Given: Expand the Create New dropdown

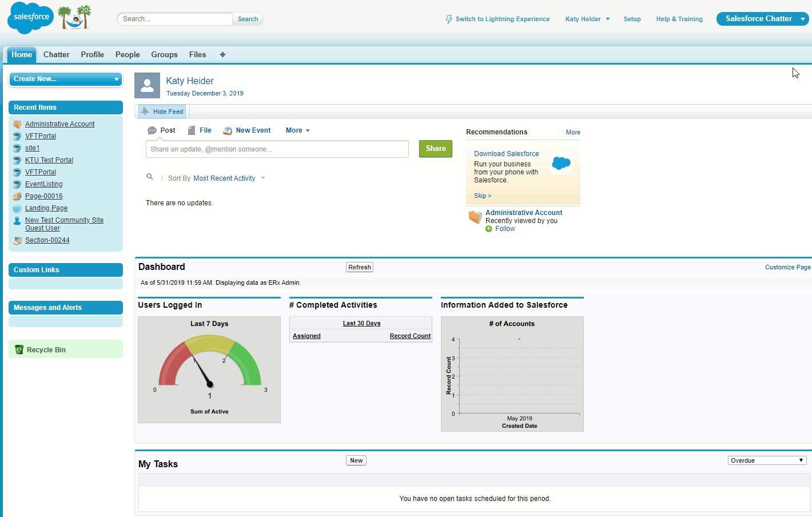Looking at the screenshot, I should (x=66, y=79).
